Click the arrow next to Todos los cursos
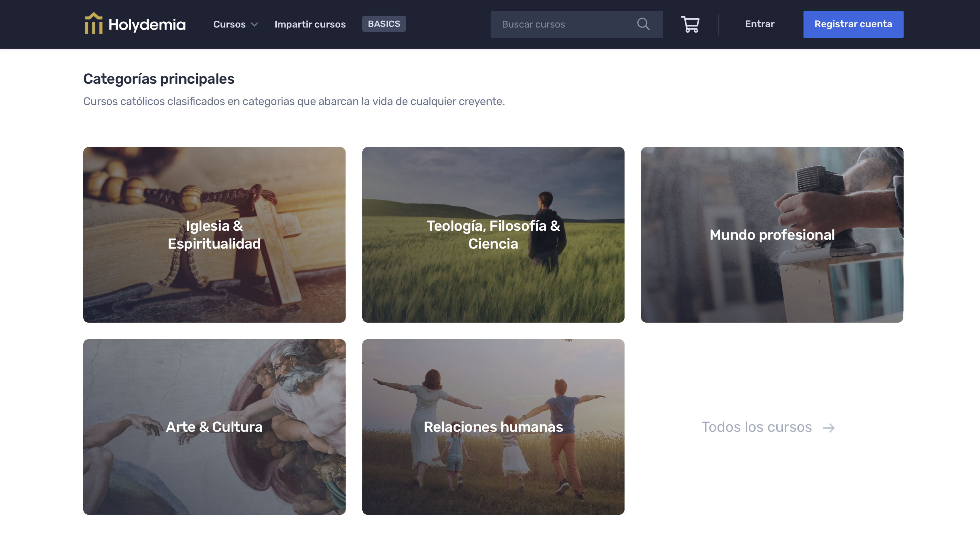980x553 pixels. [828, 428]
